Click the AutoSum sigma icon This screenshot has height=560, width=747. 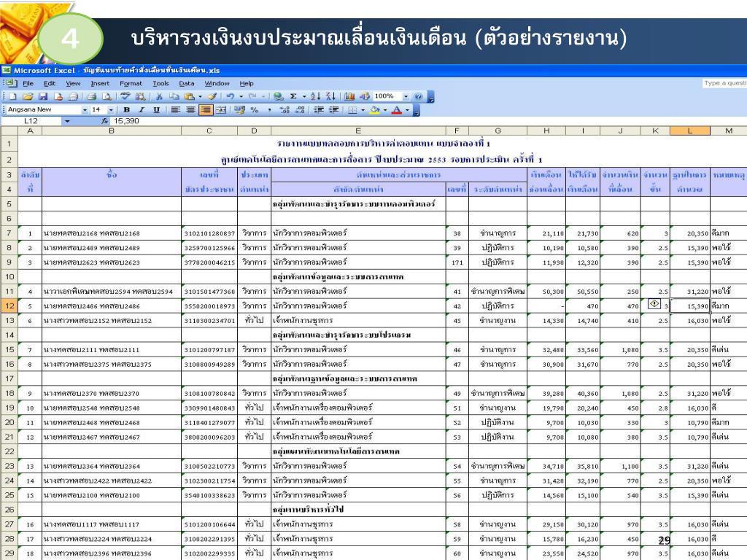click(x=293, y=96)
